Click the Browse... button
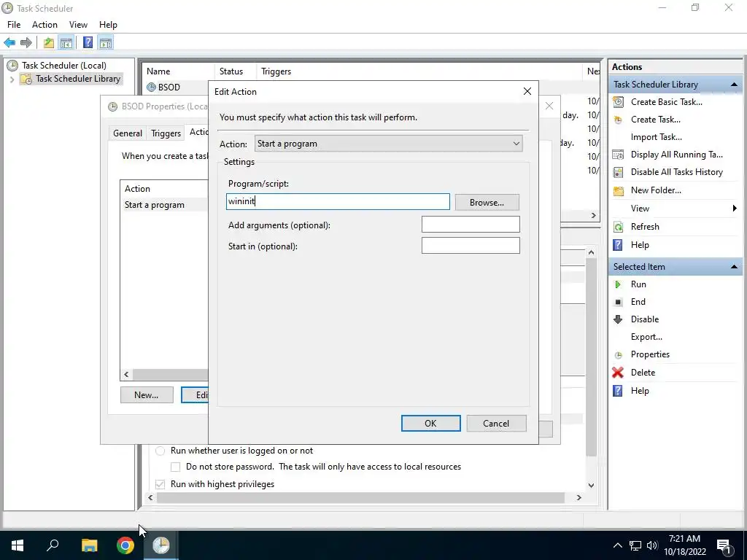This screenshot has height=560, width=747. point(487,203)
